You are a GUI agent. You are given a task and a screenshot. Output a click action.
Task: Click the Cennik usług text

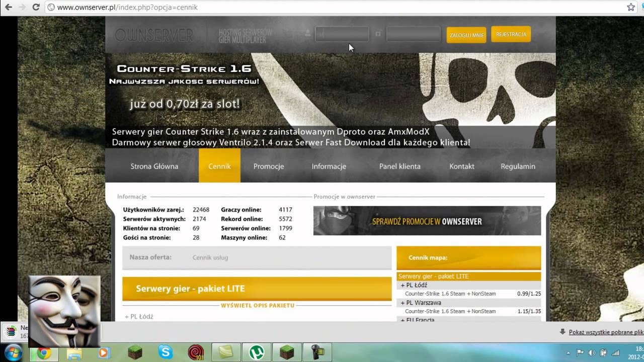tap(210, 257)
